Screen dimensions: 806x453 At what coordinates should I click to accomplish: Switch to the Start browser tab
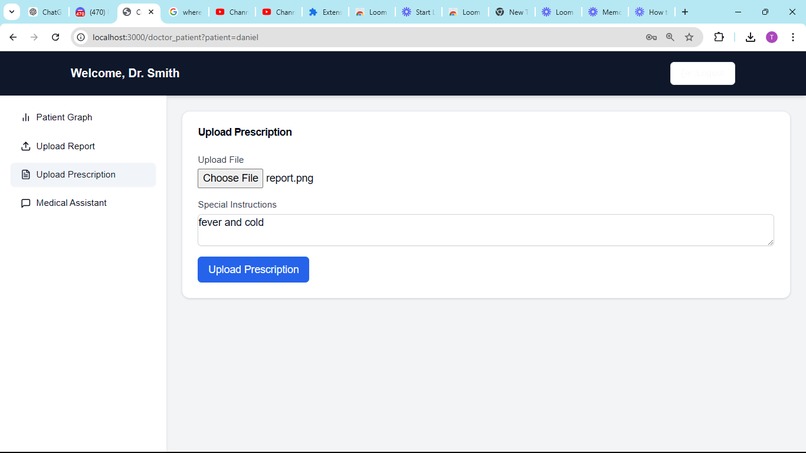click(x=418, y=12)
